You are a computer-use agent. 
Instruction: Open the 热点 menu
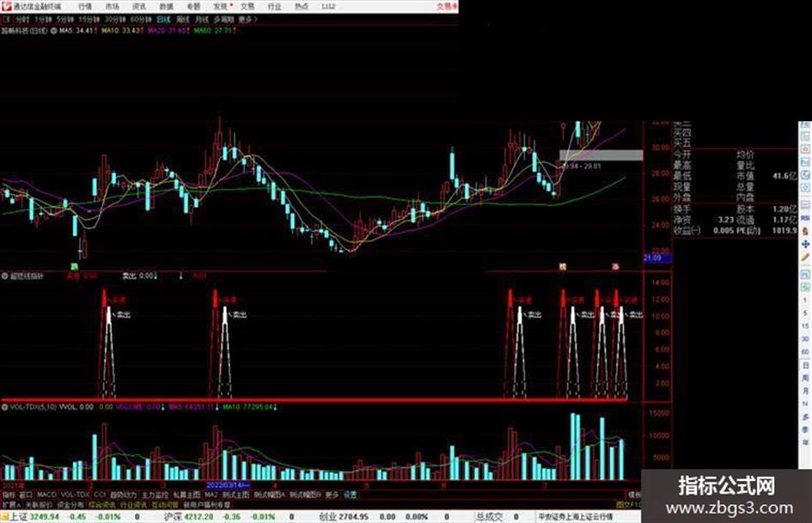(x=302, y=6)
